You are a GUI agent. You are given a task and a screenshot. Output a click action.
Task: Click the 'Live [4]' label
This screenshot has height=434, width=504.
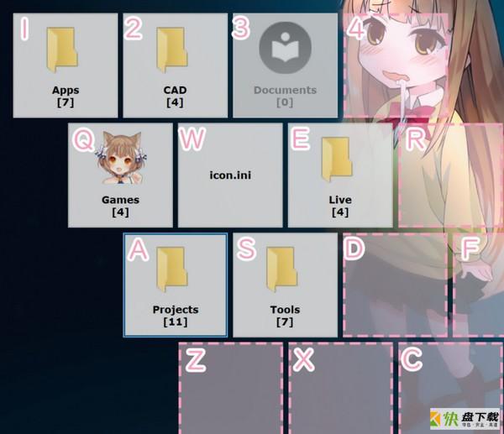(x=340, y=206)
